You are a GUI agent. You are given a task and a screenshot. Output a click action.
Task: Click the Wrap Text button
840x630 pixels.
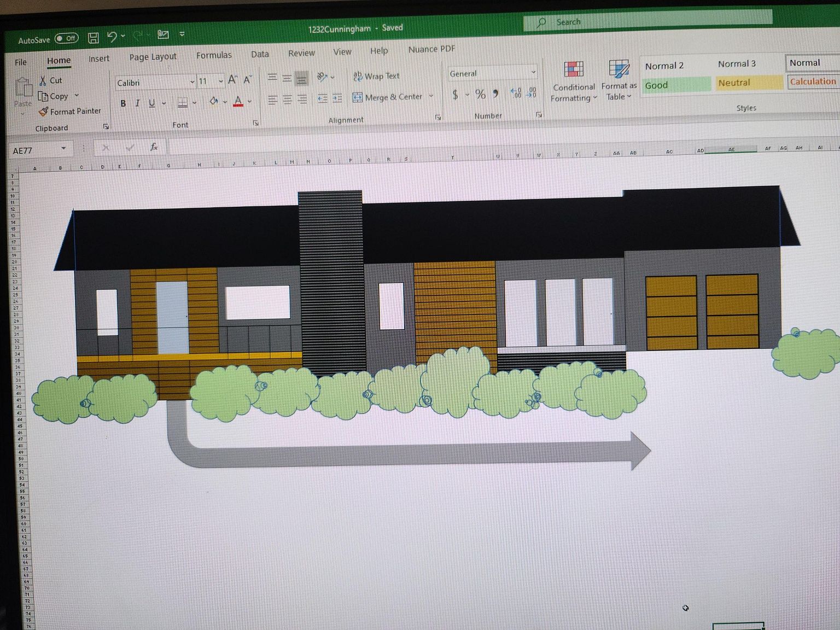(376, 76)
